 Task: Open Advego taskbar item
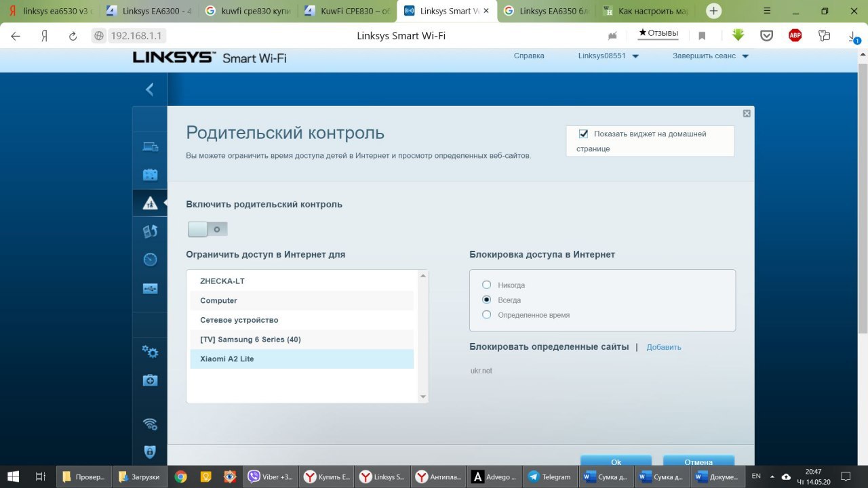[x=494, y=476]
